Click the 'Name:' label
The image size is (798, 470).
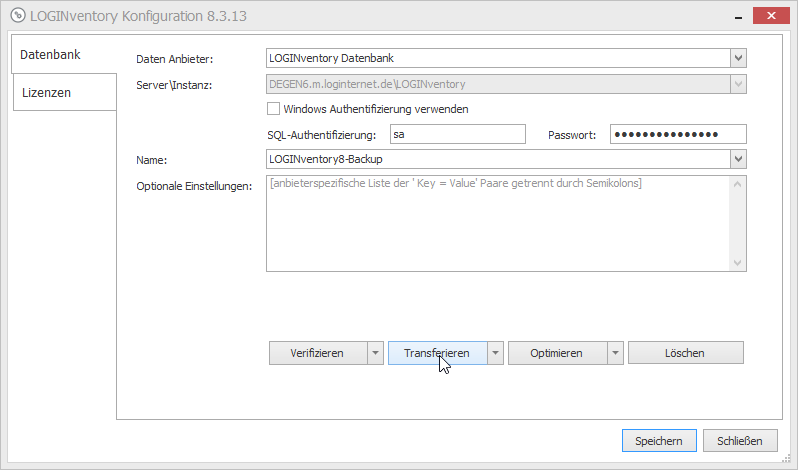coord(152,160)
